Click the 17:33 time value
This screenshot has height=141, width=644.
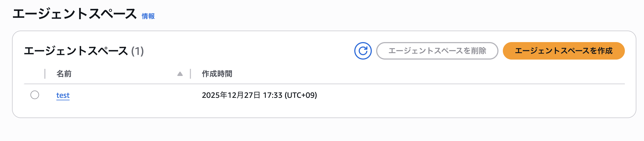(272, 95)
